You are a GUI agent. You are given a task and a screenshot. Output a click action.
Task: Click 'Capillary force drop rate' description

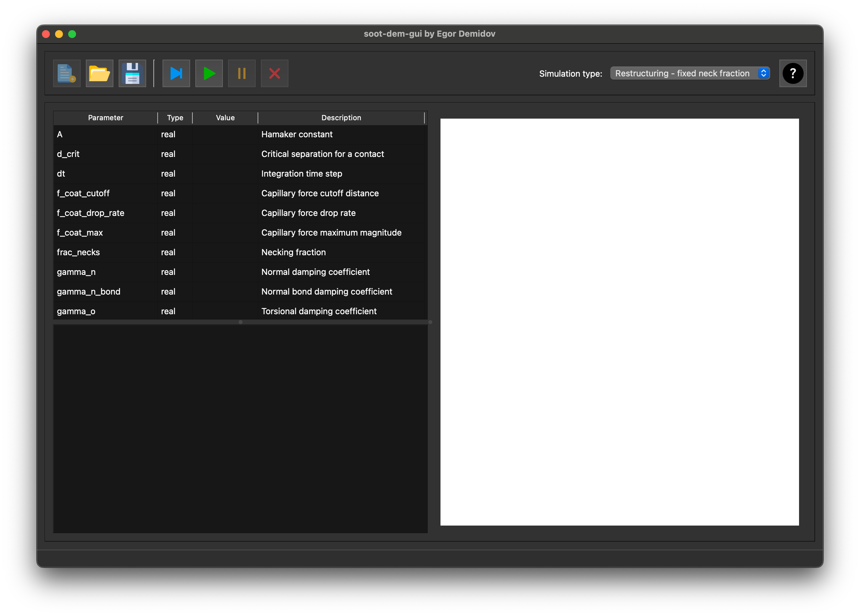click(x=309, y=213)
